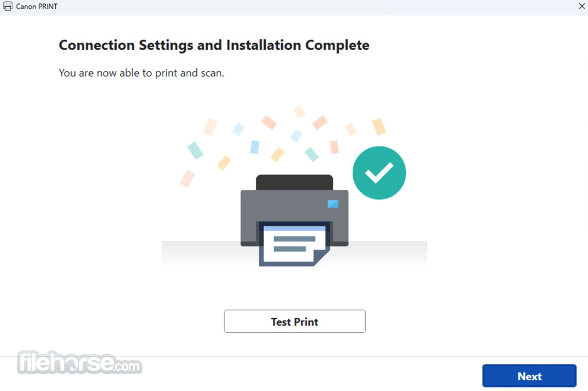Click the Connection Settings and Installation Complete heading

tap(214, 45)
